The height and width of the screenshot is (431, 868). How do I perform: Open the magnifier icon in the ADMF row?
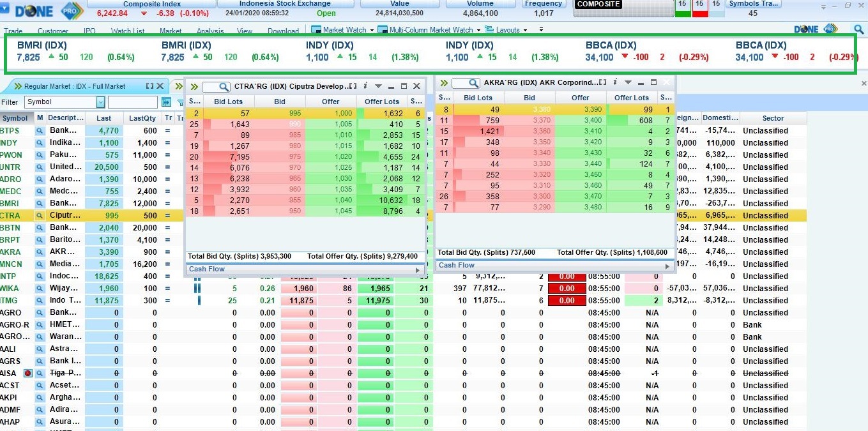coord(40,410)
